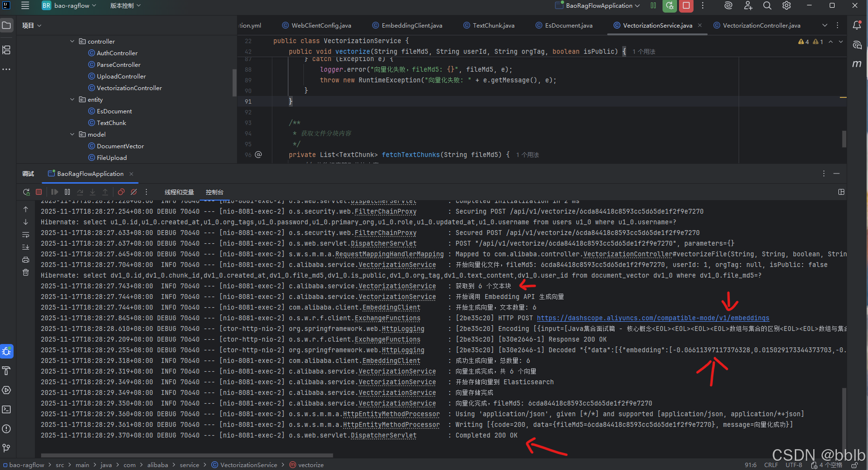The width and height of the screenshot is (868, 470).
Task: Show hidden editor tabs chevron
Action: pyautogui.click(x=825, y=25)
